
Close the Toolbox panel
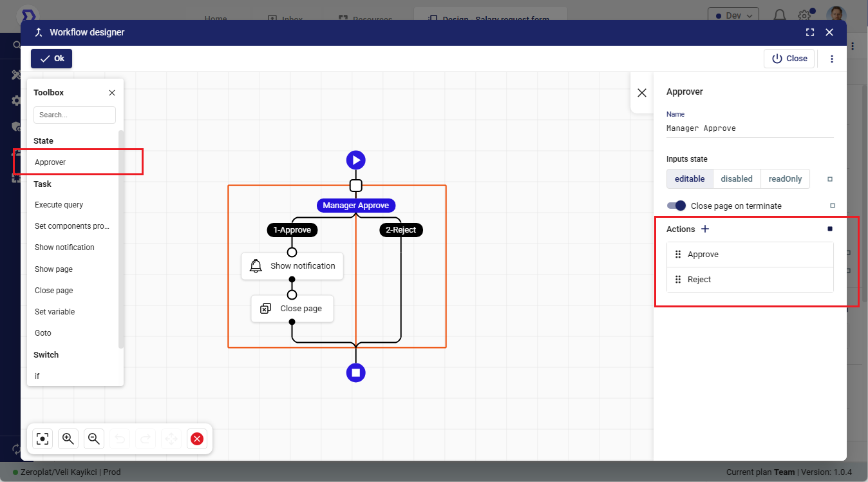(x=112, y=93)
